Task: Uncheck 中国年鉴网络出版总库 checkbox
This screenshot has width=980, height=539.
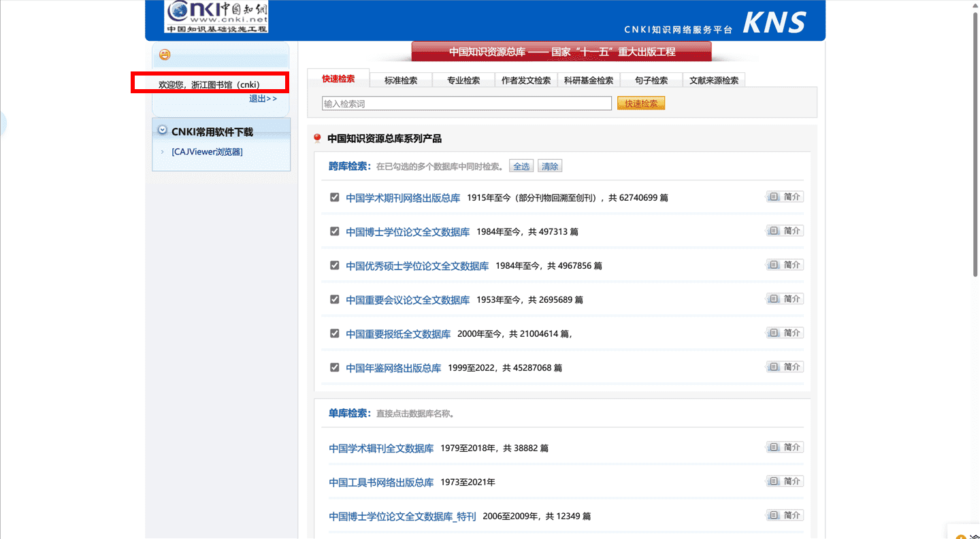Action: point(334,367)
